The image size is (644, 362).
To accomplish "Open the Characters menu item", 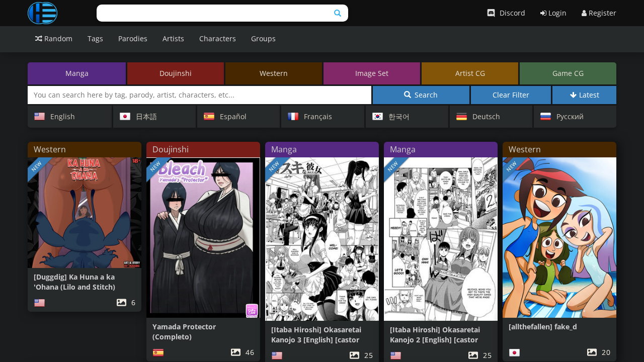I will click(x=217, y=39).
